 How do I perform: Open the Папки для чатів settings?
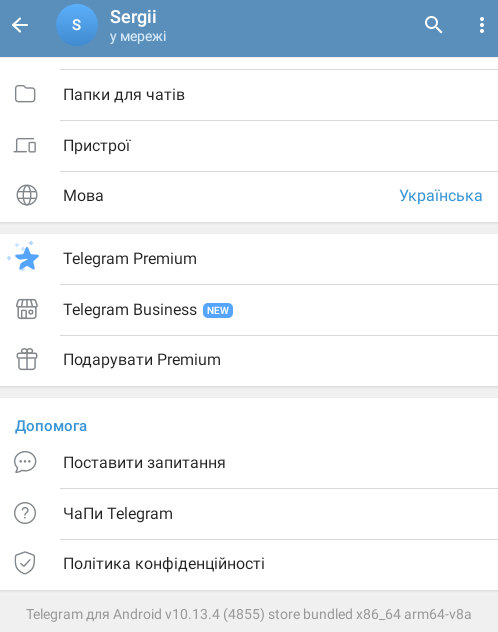[249, 95]
